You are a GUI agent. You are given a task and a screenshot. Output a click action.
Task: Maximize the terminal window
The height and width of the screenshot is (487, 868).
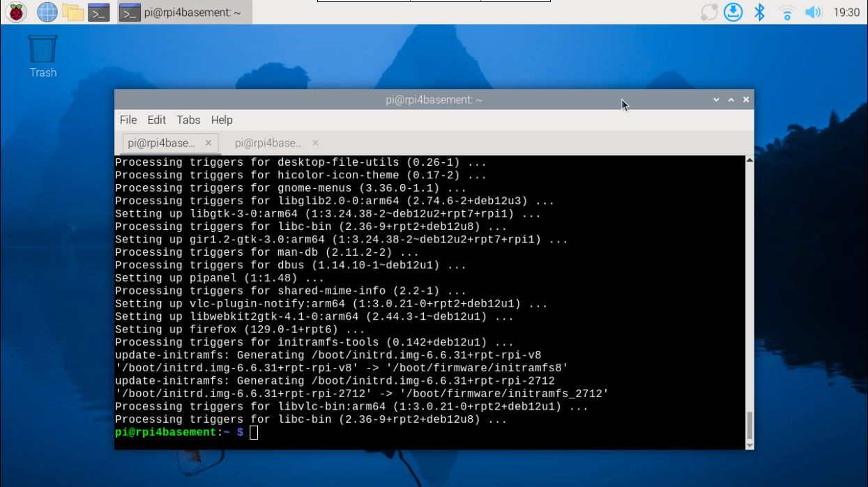[x=731, y=100]
